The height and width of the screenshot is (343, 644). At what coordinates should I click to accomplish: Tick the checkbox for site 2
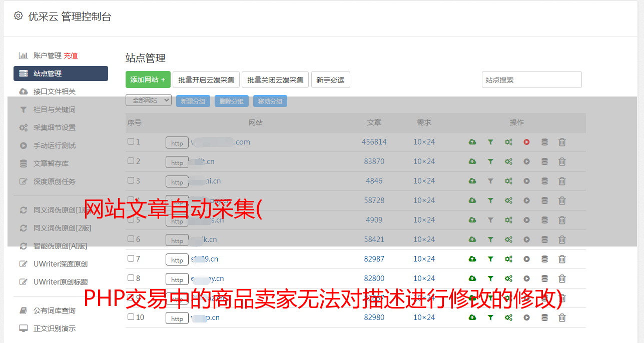[x=131, y=161]
